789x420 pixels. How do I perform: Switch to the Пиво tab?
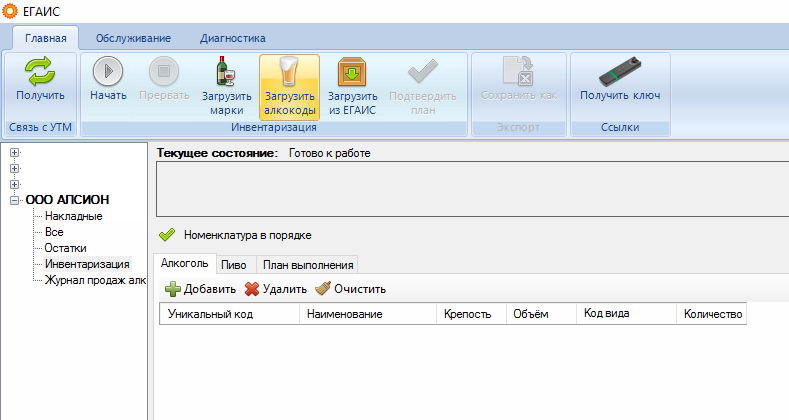pos(234,265)
